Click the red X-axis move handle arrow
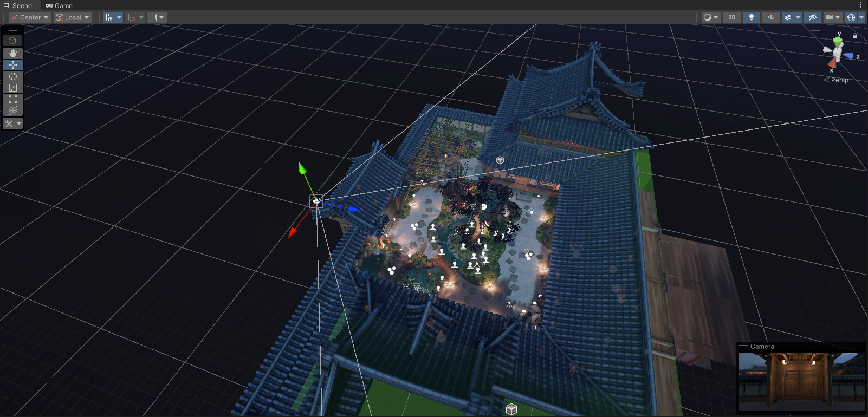 click(x=293, y=233)
